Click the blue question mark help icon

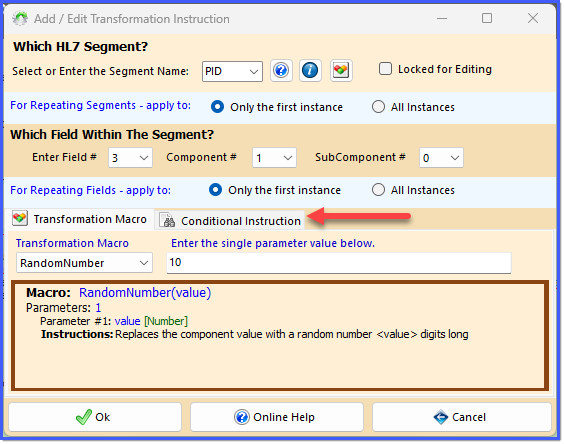[x=281, y=70]
